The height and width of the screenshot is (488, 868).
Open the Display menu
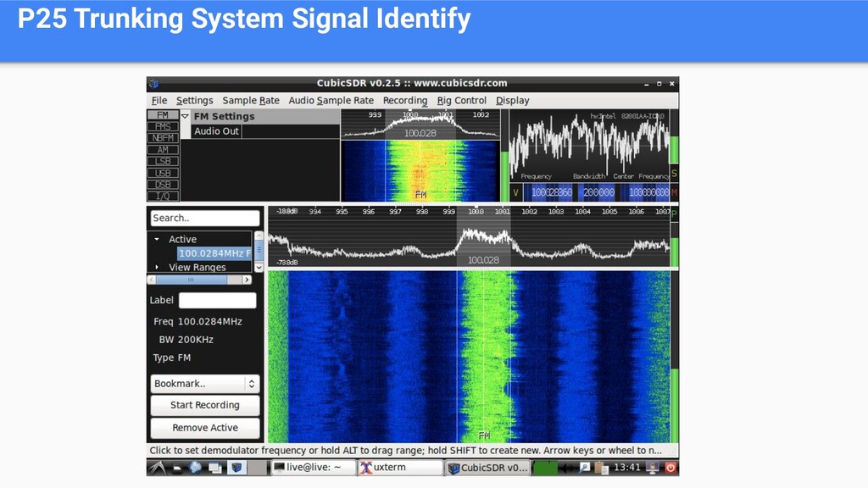[513, 100]
